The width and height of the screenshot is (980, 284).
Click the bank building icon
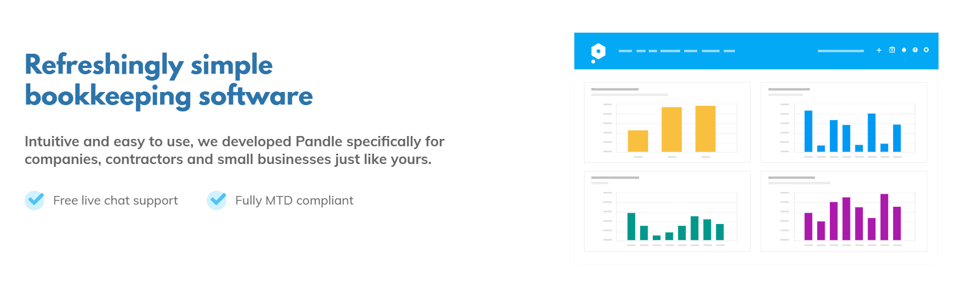(x=892, y=50)
